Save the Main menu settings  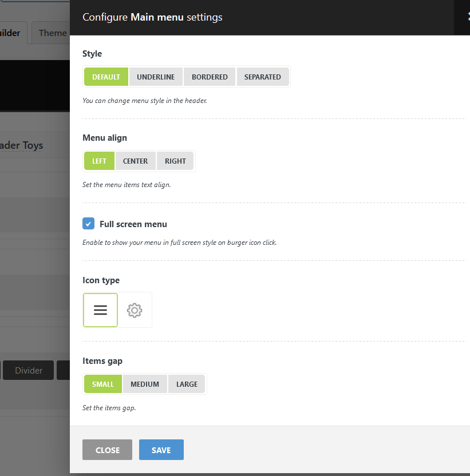[161, 450]
